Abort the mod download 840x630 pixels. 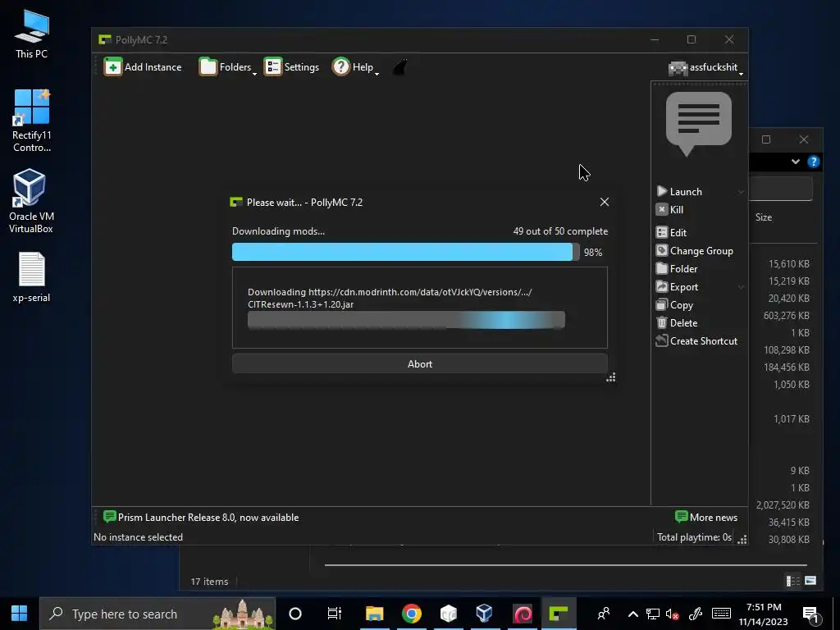point(419,363)
